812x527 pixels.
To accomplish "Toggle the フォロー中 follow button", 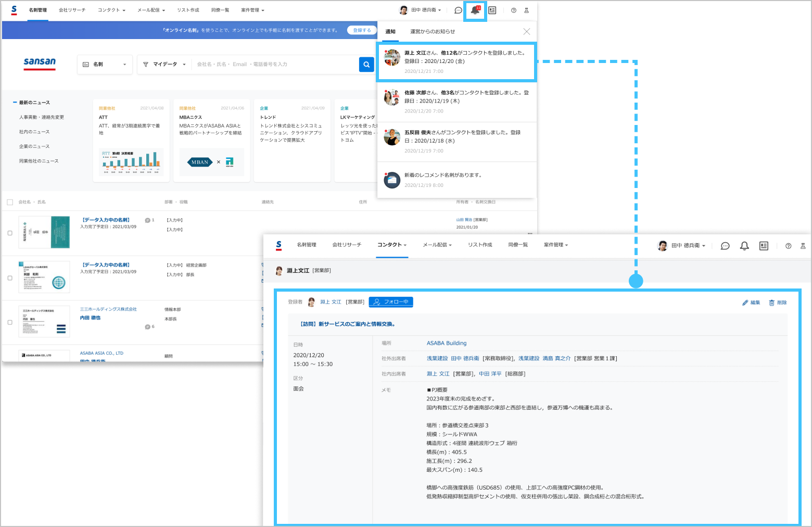I will point(391,302).
